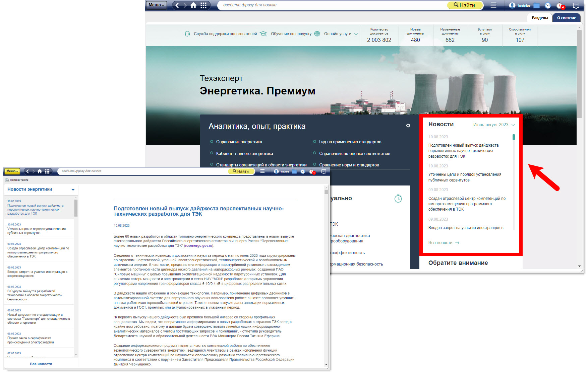The image size is (588, 375).
Task: Open Сравнение норм и стандартов
Action: point(349,165)
